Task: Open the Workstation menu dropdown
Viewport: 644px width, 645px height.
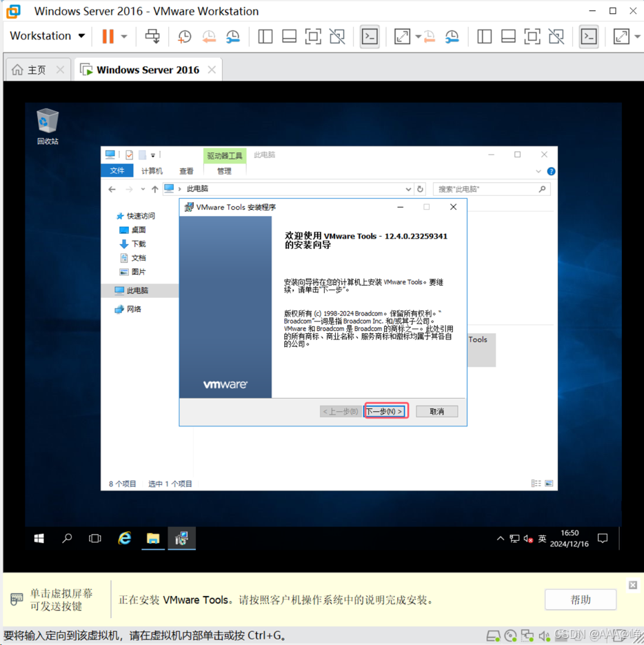Action: point(48,36)
